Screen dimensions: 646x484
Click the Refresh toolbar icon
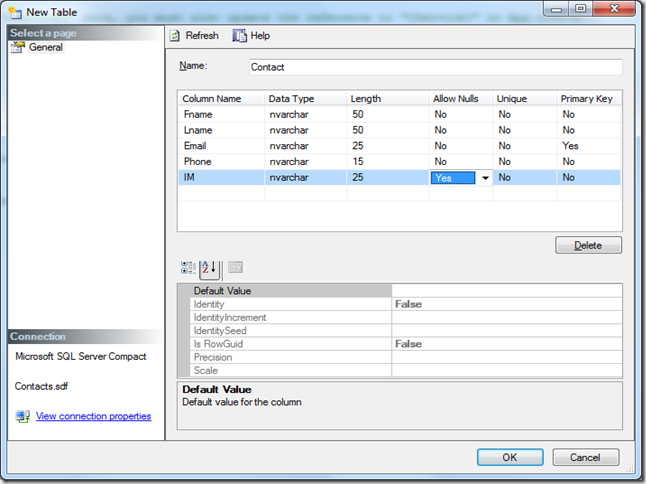point(174,36)
